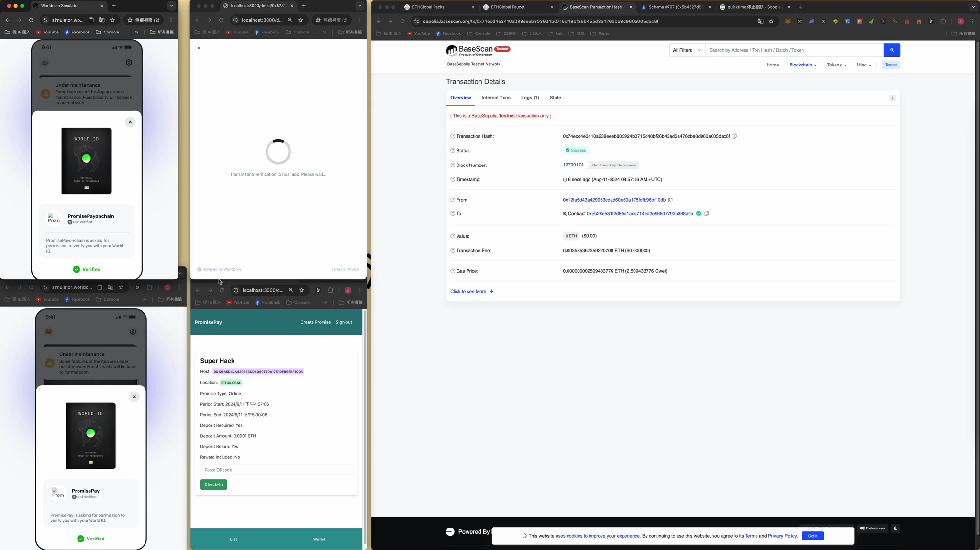Reload the BaseScan browser page
The height and width of the screenshot is (550, 980).
pyautogui.click(x=402, y=21)
